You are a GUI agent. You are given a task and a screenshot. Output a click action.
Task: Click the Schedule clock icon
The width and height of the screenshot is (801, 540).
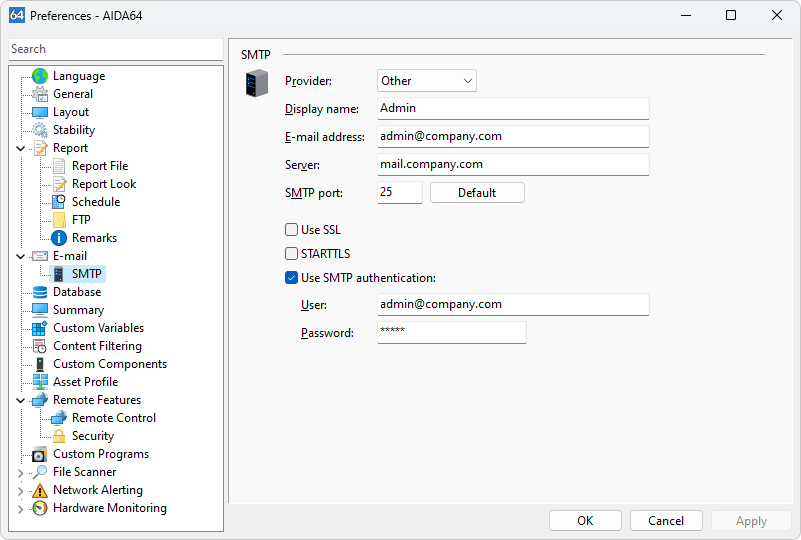[x=59, y=202]
